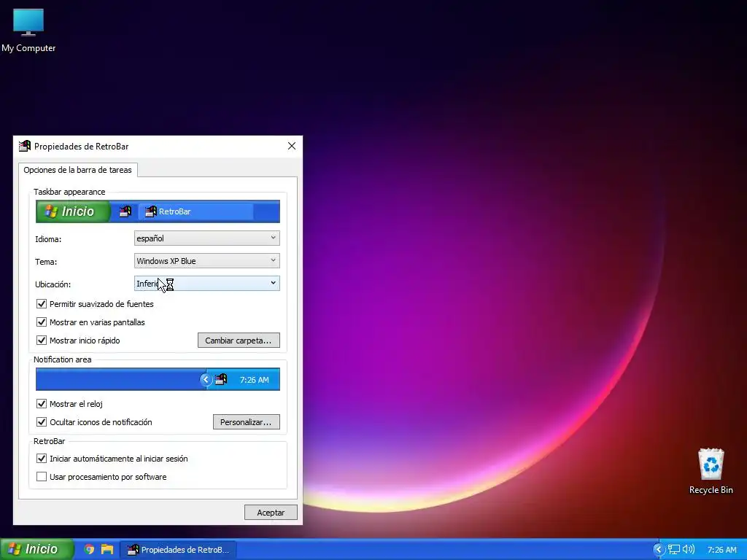Click the expand arrow in the notification area preview
747x560 pixels.
(x=206, y=379)
